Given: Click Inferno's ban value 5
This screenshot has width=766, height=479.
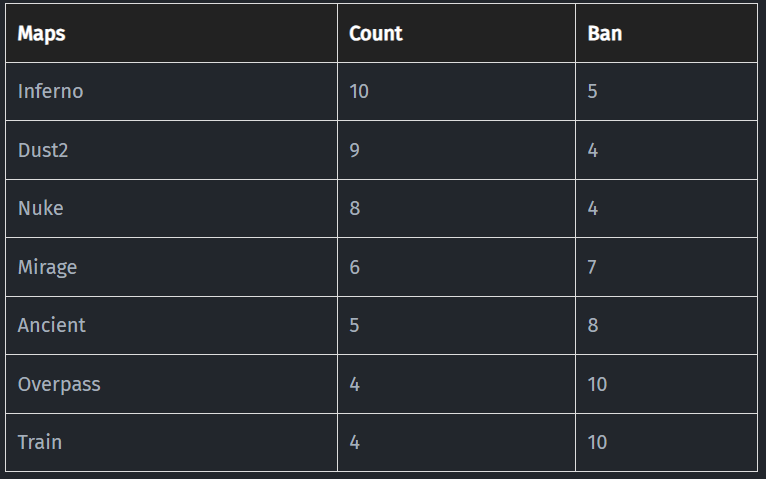Looking at the screenshot, I should point(593,91).
